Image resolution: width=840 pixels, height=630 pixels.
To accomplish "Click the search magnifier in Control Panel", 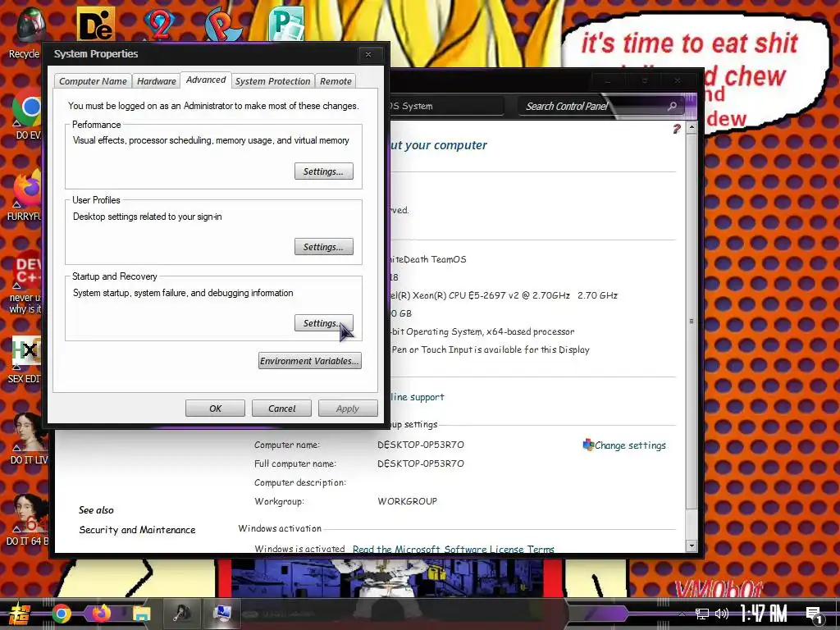I will pyautogui.click(x=672, y=106).
